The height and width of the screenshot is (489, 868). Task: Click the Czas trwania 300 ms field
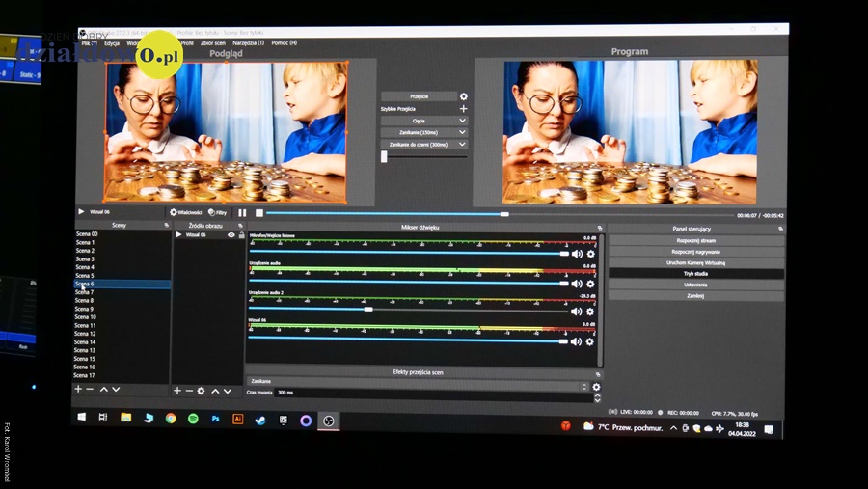434,393
